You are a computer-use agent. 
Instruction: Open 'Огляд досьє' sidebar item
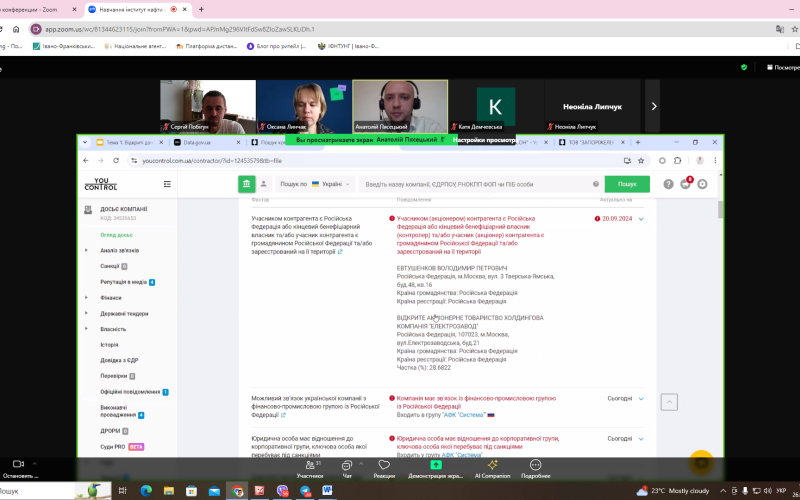click(x=116, y=235)
